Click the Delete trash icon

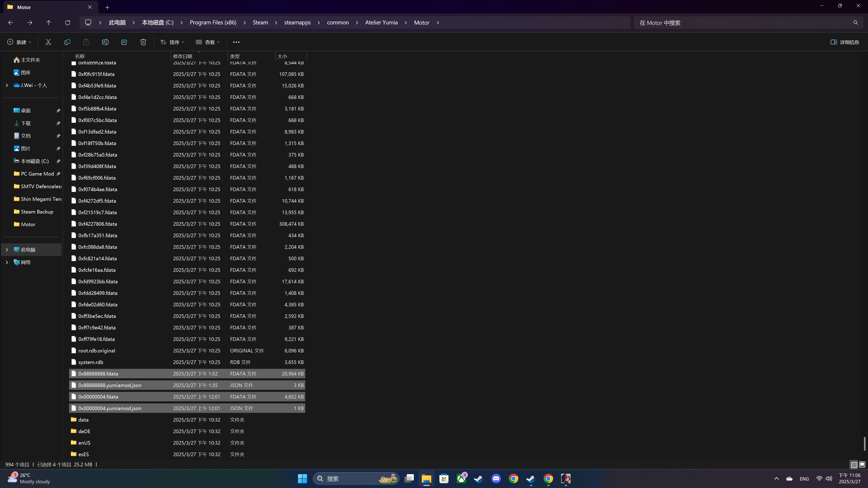pos(143,42)
